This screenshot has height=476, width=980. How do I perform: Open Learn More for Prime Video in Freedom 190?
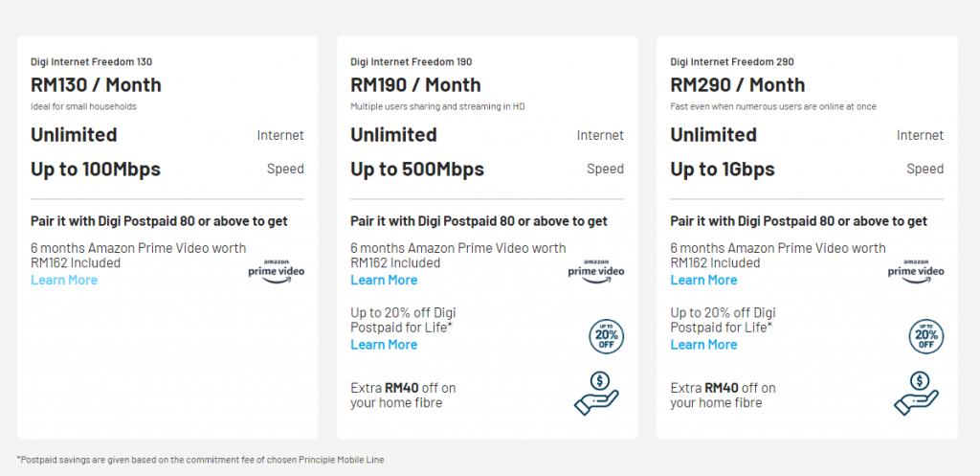click(x=384, y=280)
